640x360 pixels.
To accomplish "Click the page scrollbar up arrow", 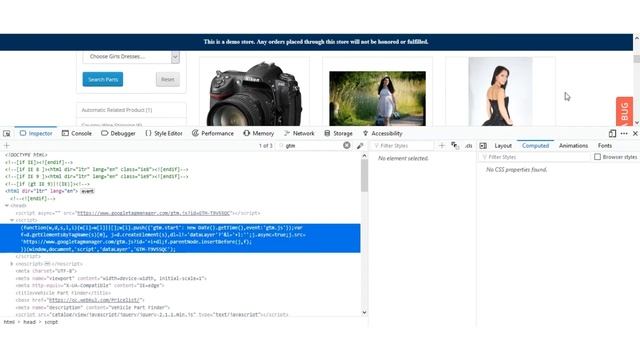I will pos(636,38).
